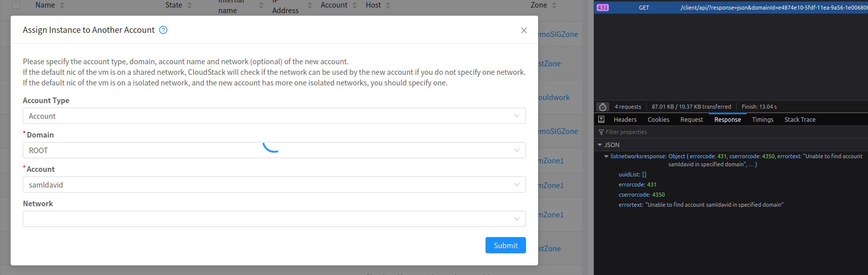Collapse the listnetworksresponse object
This screenshot has width=868, height=275.
tap(606, 156)
